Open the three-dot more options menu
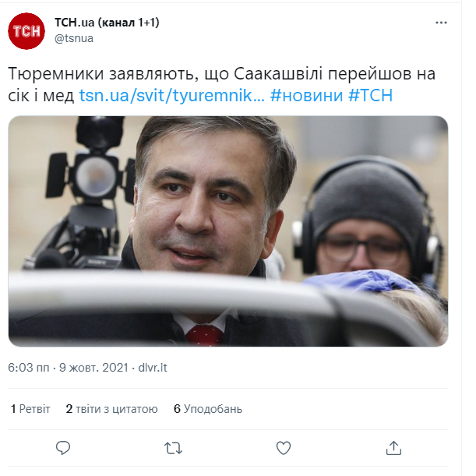The height and width of the screenshot is (476, 476). (441, 23)
